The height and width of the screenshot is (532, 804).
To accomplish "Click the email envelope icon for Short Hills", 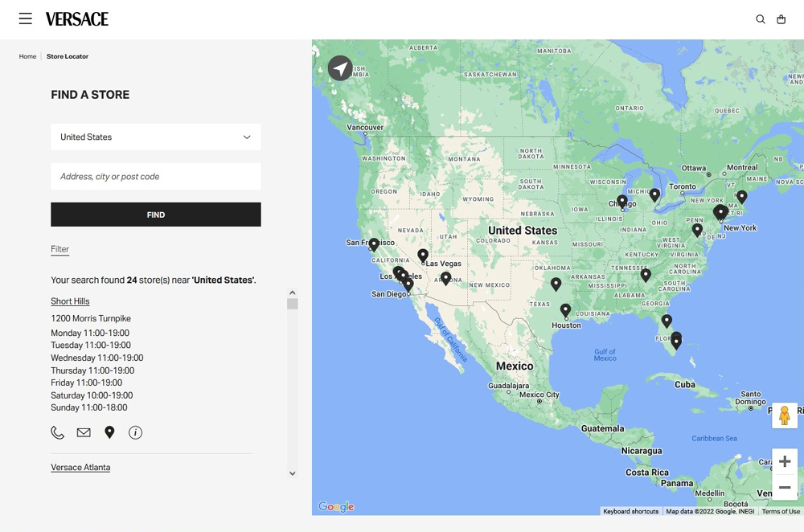I will (84, 432).
